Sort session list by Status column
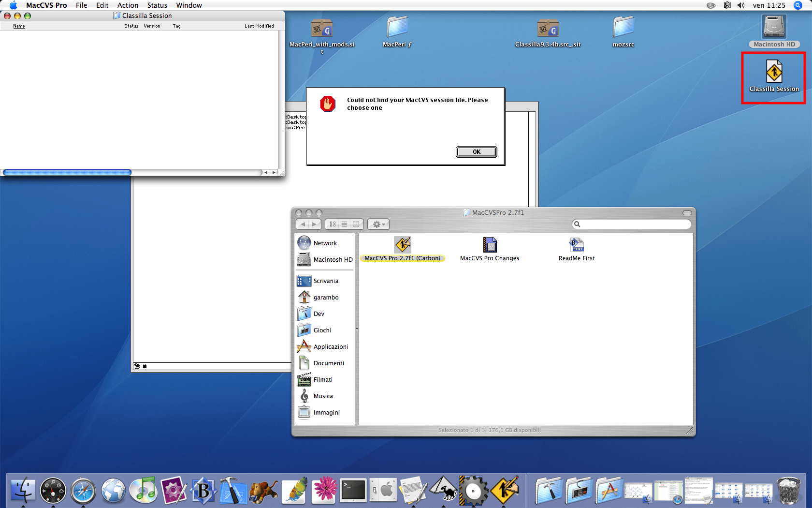Viewport: 812px width, 508px height. 131,26
